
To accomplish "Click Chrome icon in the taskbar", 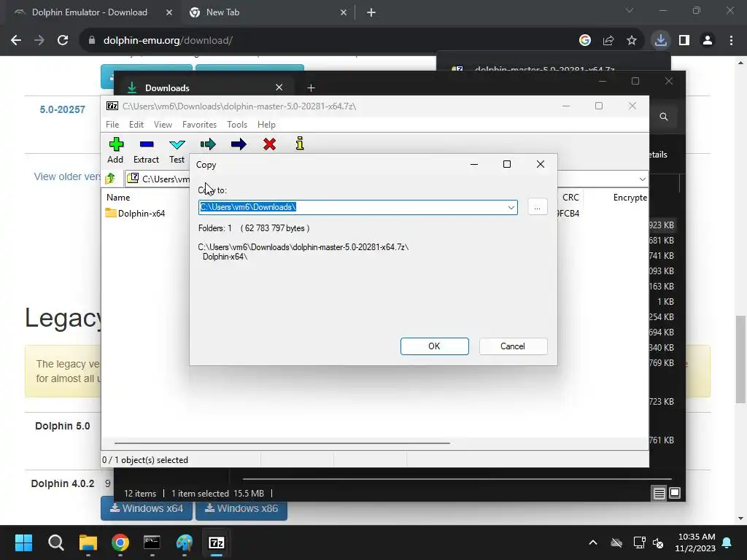I will [120, 542].
